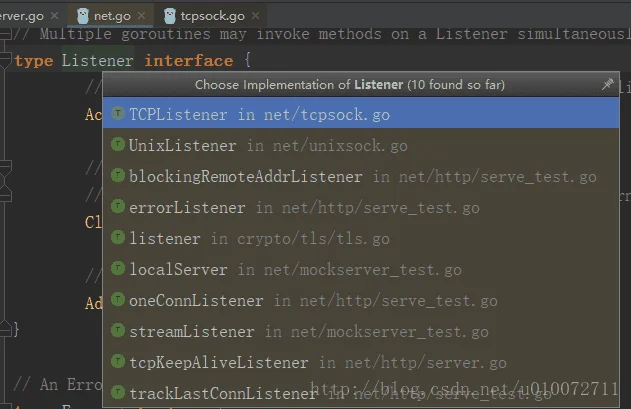Close the server.go tab
Image resolution: width=631 pixels, height=409 pixels.
pos(54,15)
